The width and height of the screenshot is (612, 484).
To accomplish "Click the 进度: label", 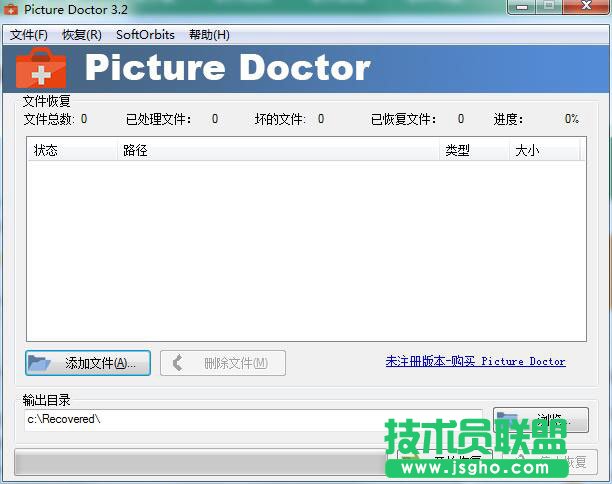I will [508, 119].
